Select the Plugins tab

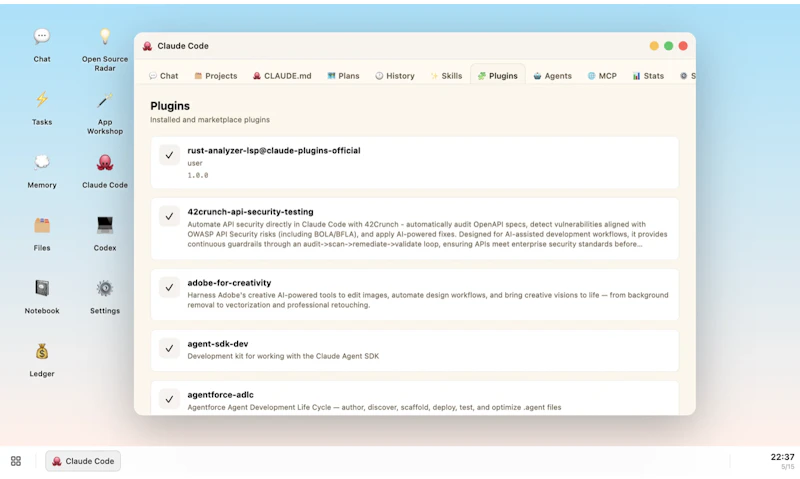(x=497, y=75)
